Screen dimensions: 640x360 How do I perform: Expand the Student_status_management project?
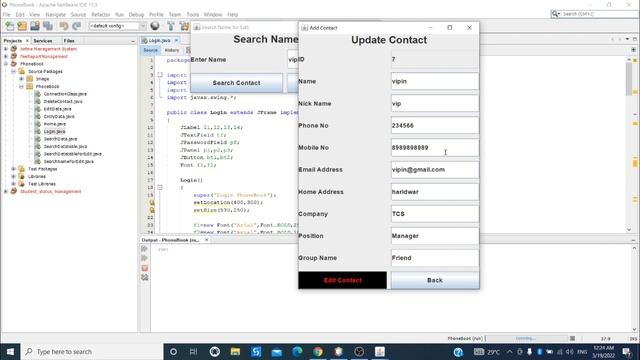tap(6, 191)
